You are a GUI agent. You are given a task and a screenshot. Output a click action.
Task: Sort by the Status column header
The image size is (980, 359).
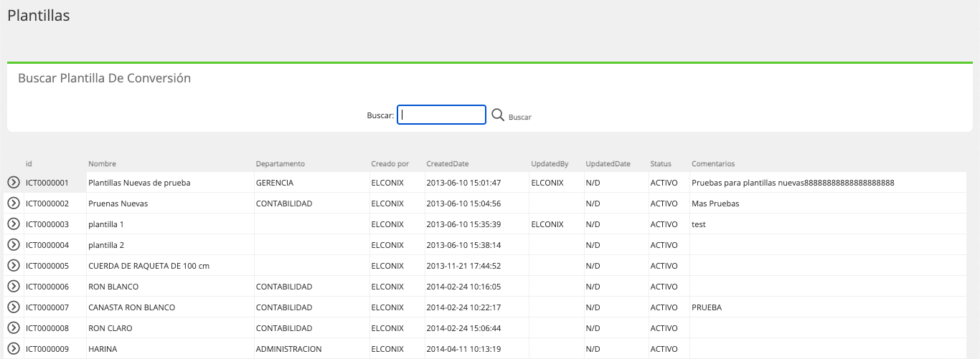(661, 164)
